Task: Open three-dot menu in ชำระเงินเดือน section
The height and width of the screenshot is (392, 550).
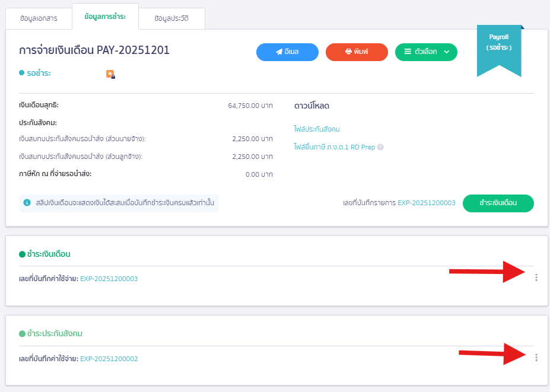Action: (x=536, y=277)
